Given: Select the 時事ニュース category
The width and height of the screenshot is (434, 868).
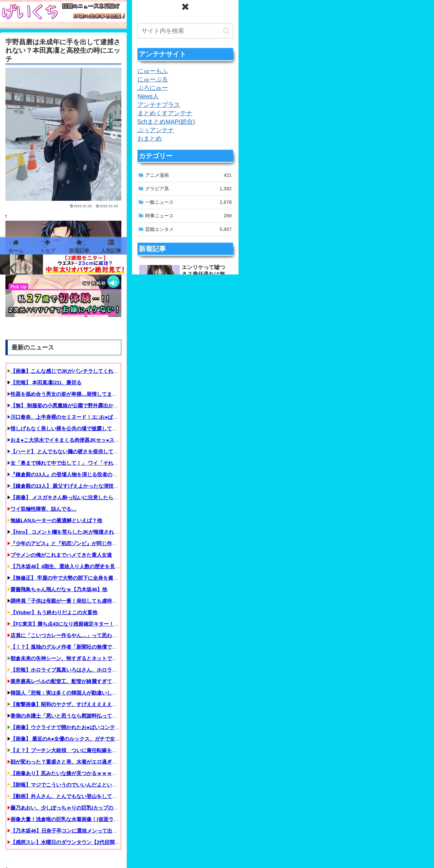Looking at the screenshot, I should point(185,216).
